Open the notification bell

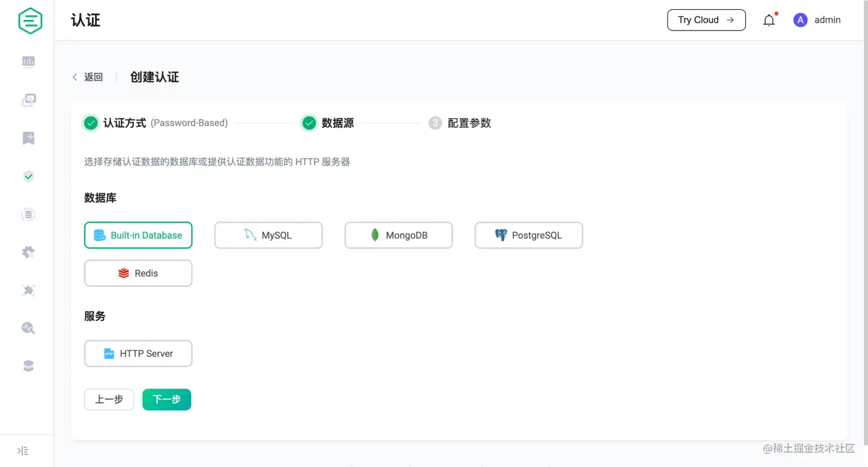pos(769,20)
